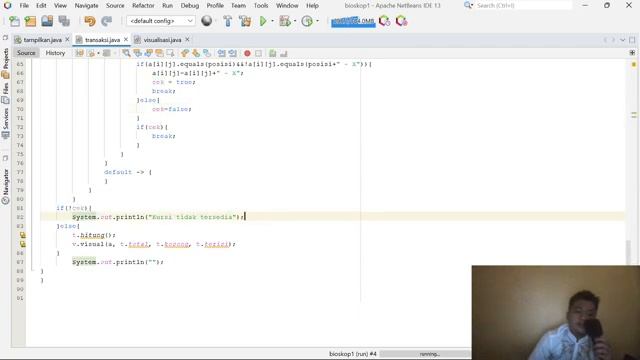Click the running progress bar in status bar
The height and width of the screenshot is (360, 640).
point(425,354)
